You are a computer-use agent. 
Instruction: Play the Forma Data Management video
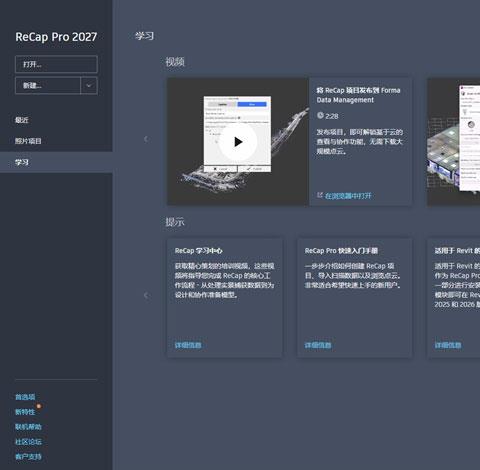(238, 142)
